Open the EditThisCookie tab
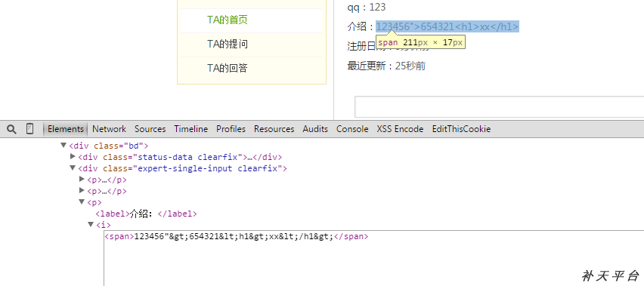644x286 pixels. tap(461, 129)
